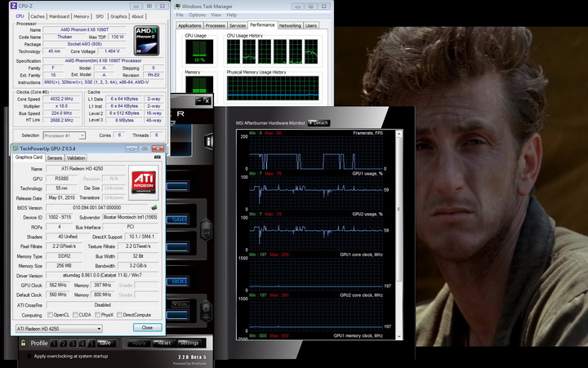Image resolution: width=588 pixels, height=368 pixels.
Task: Enable the PhysX checkbox in GPU-Z
Action: coord(97,315)
